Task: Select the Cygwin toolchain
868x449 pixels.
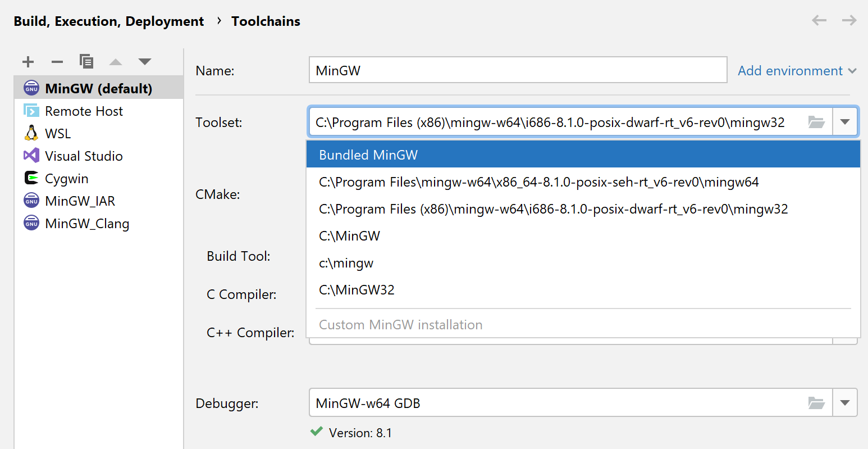Action: (67, 179)
